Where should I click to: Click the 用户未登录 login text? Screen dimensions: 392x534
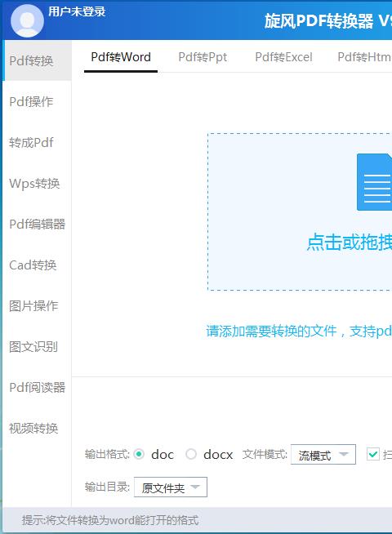(77, 11)
